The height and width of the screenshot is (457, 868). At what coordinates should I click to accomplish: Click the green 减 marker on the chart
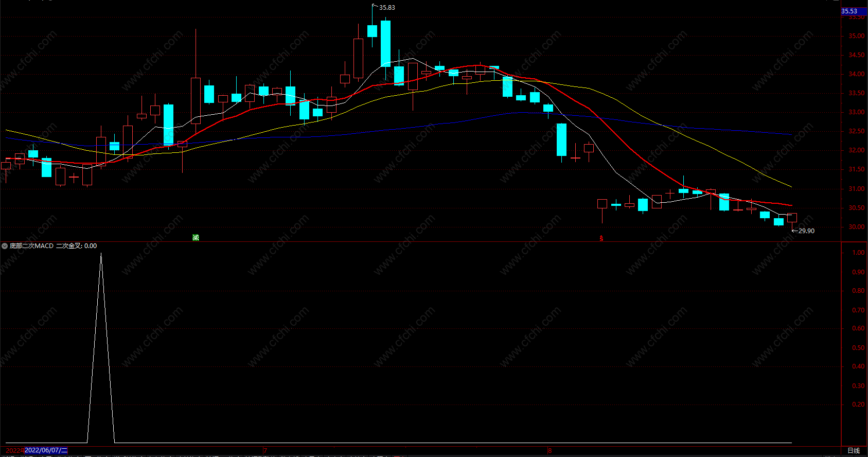tap(196, 237)
